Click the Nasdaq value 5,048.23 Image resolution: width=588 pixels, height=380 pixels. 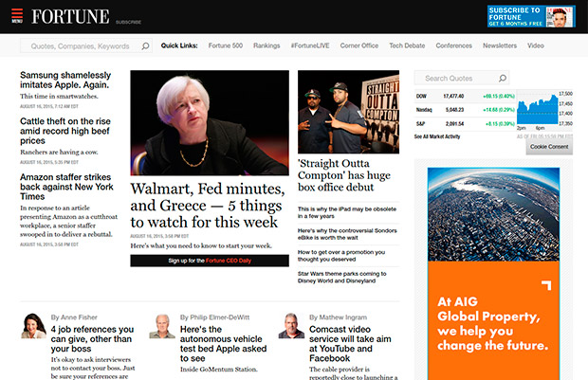pyautogui.click(x=454, y=110)
